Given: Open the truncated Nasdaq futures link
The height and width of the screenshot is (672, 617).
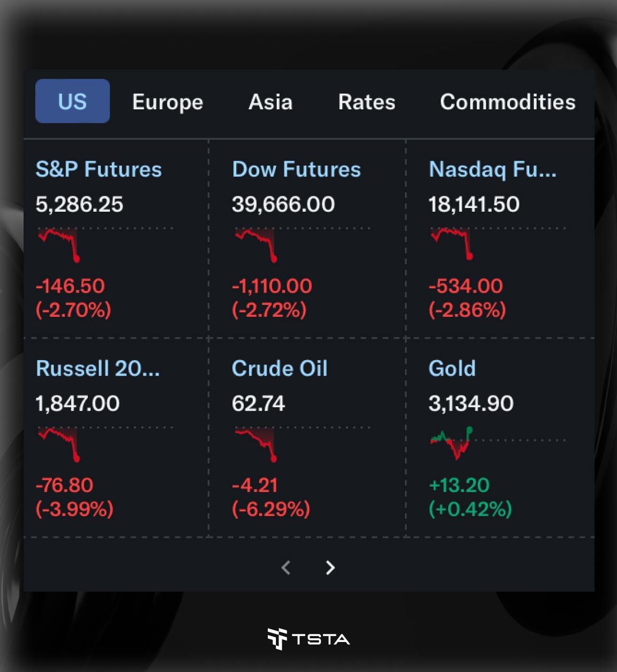Looking at the screenshot, I should [492, 169].
